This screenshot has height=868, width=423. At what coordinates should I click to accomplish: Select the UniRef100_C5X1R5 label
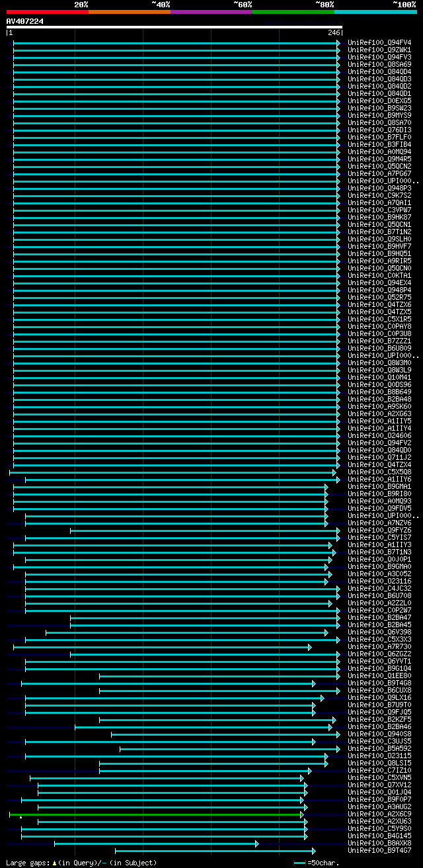coord(379,320)
